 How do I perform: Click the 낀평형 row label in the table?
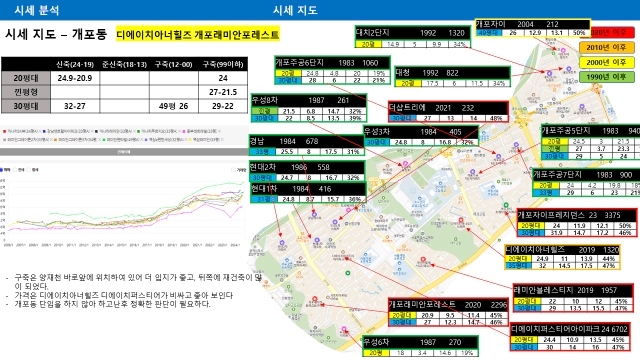(x=26, y=92)
